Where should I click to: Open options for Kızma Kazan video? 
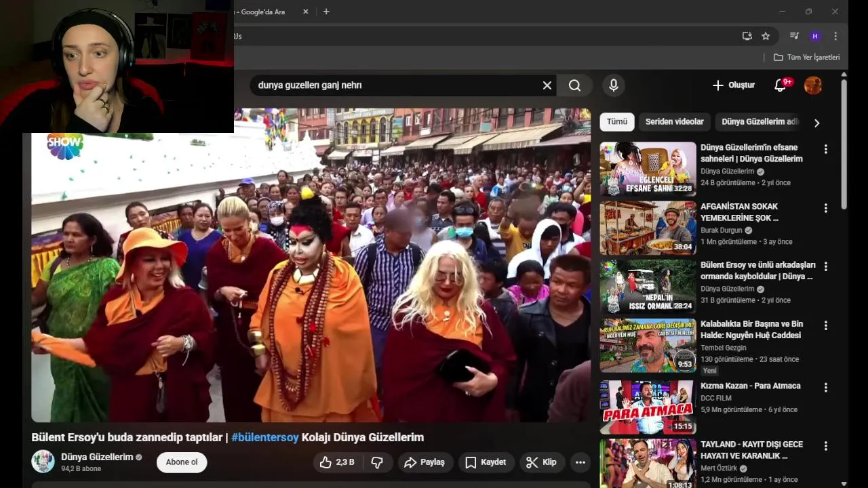click(825, 388)
